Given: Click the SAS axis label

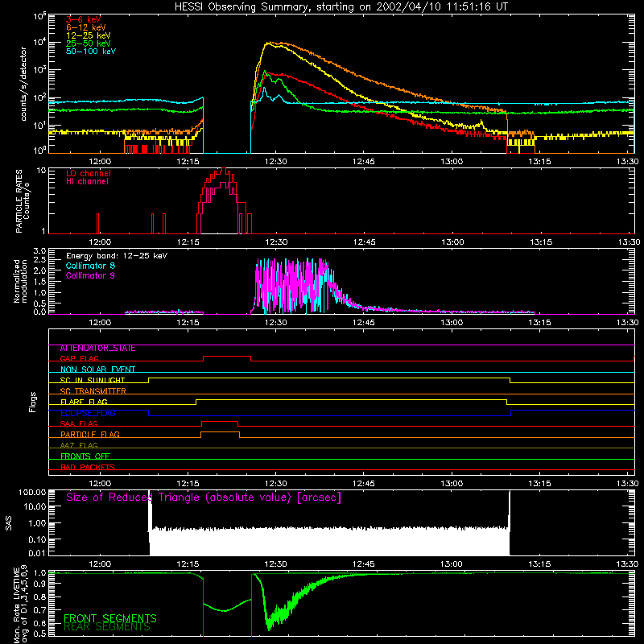Looking at the screenshot, I should tap(9, 523).
